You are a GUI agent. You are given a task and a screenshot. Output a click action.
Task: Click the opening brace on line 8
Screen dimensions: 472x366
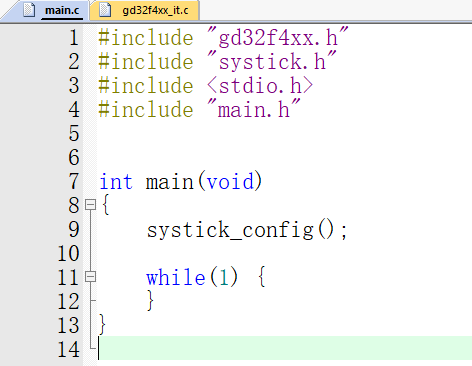[x=106, y=204]
